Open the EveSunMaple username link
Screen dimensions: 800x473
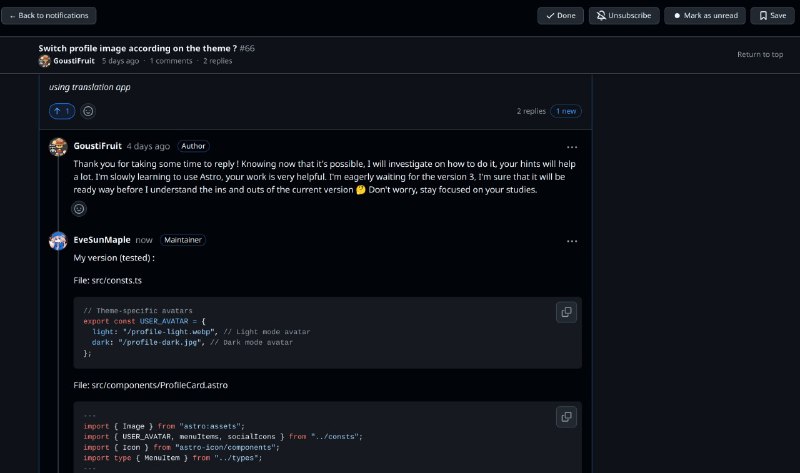pyautogui.click(x=102, y=240)
